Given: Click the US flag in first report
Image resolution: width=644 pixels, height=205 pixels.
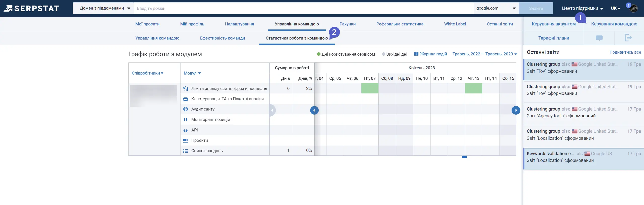Looking at the screenshot, I should 574,64.
